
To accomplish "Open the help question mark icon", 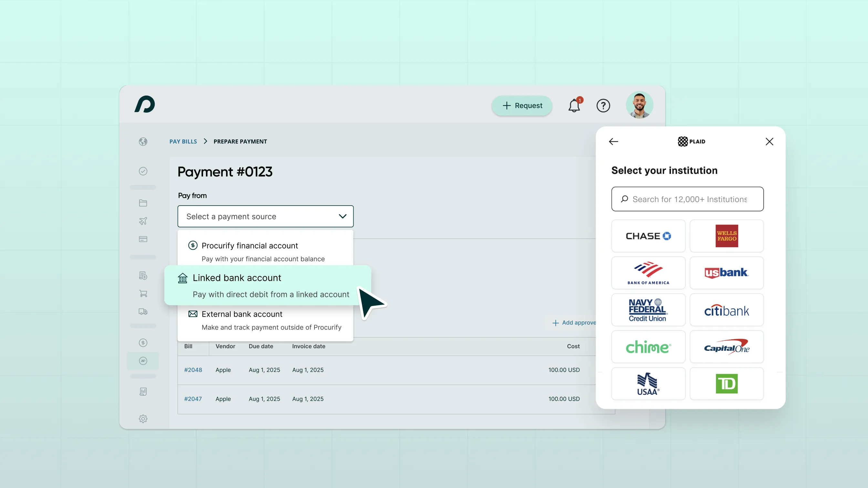I will (x=603, y=106).
